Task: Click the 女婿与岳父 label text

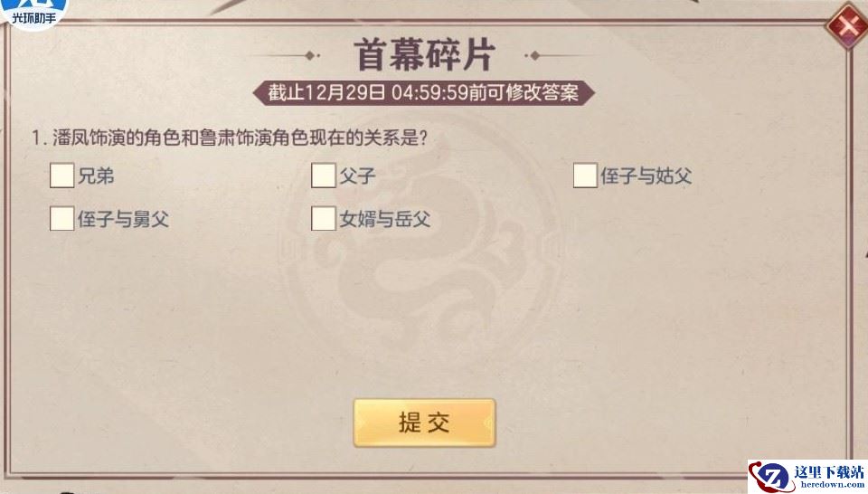Action: point(384,219)
